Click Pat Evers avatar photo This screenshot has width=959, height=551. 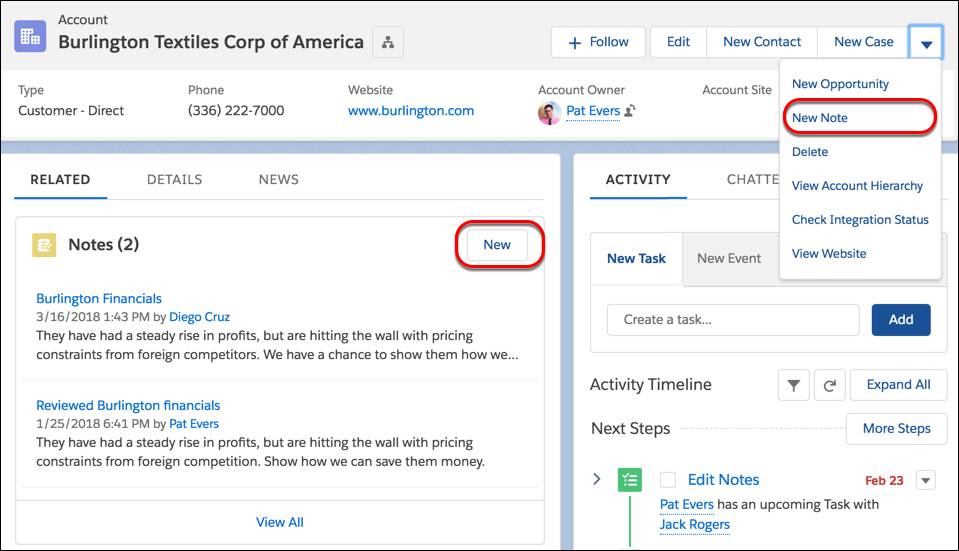click(x=549, y=113)
